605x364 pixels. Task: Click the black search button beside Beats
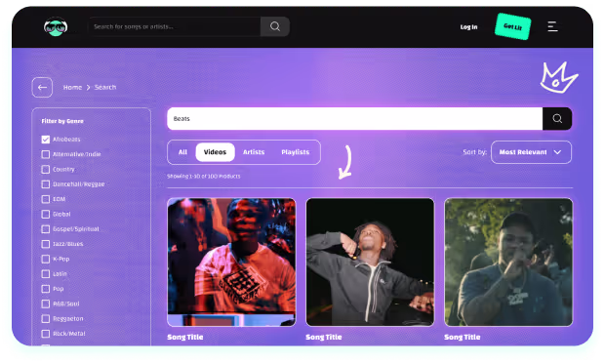coord(557,118)
